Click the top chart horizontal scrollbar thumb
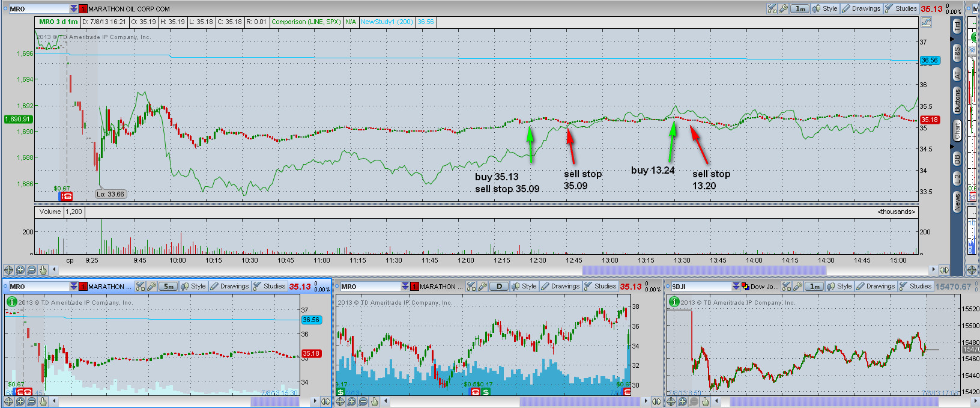980x408 pixels. tap(704, 270)
